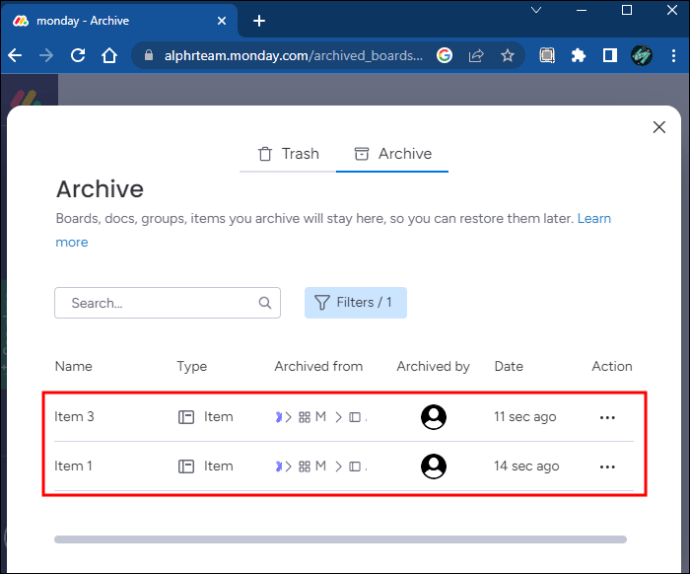Open the Chrome extensions puzzle icon
This screenshot has height=574, width=690.
tap(578, 55)
